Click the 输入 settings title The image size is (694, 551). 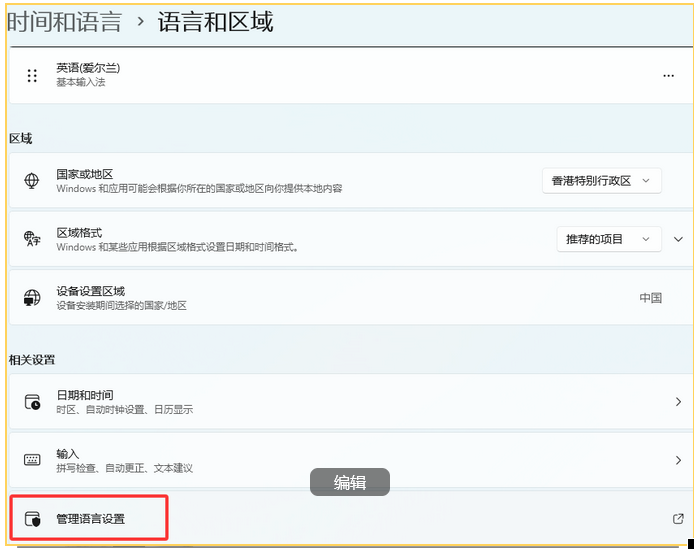pos(67,454)
